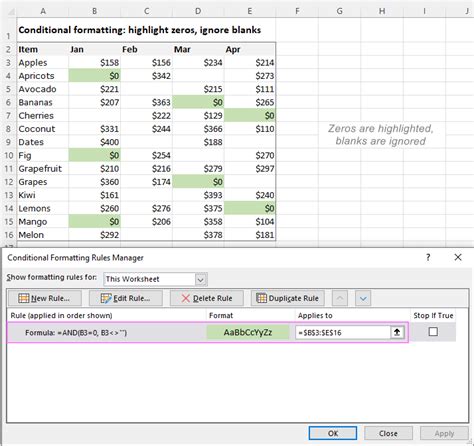
Task: Move rule down with arrow button
Action: (x=363, y=298)
